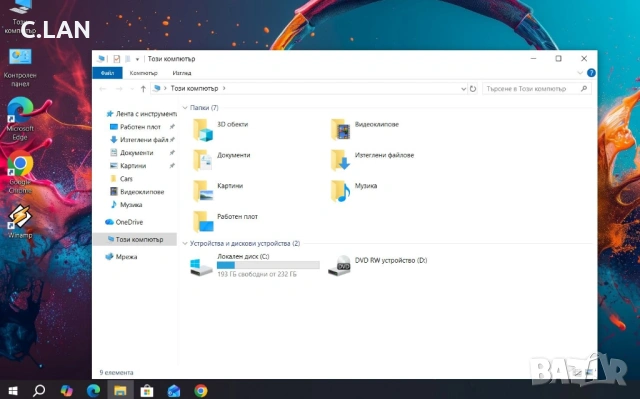Click the search magnifier icon in Explorer

pos(584,89)
